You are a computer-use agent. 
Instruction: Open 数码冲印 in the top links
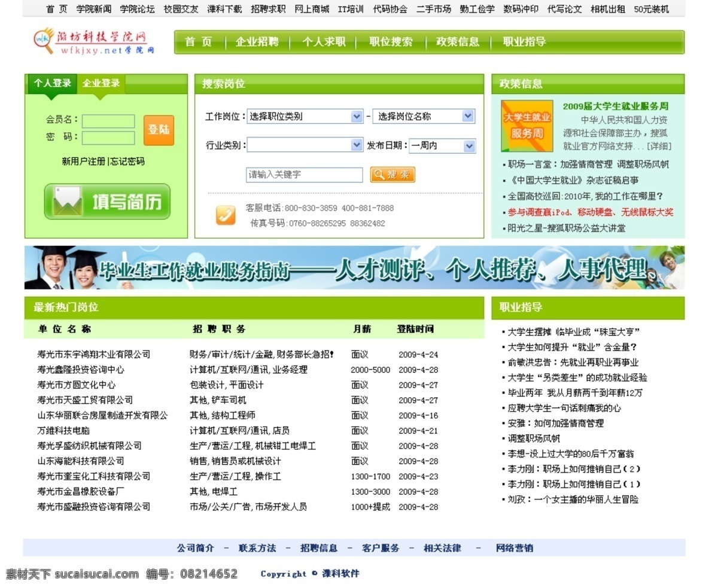(x=521, y=9)
